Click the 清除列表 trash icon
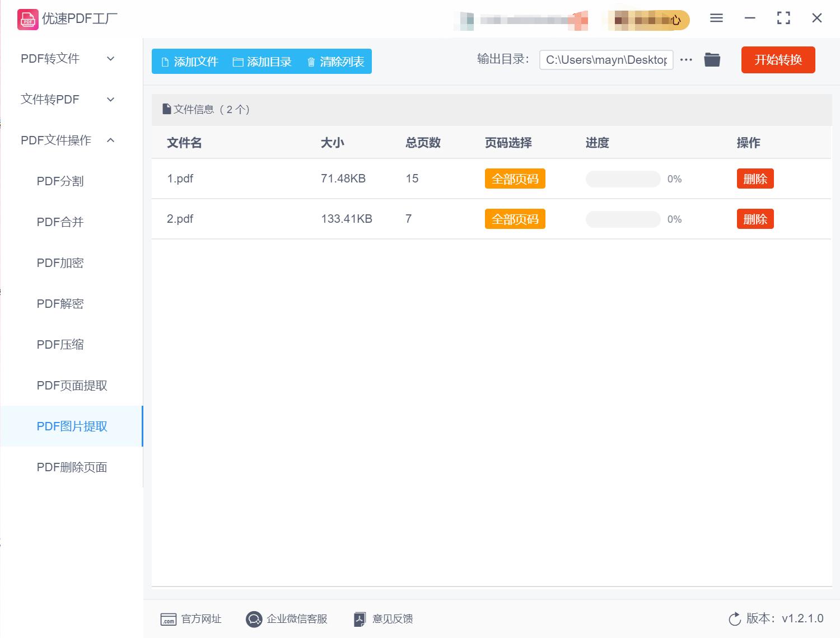The image size is (840, 638). [x=311, y=62]
